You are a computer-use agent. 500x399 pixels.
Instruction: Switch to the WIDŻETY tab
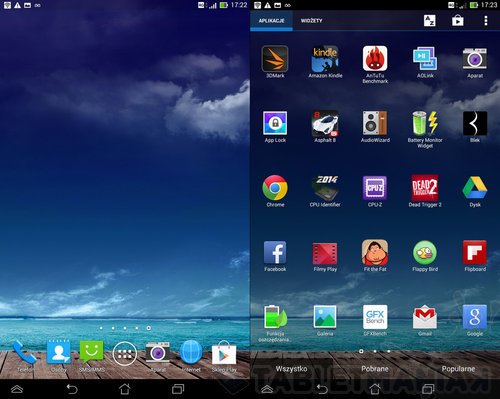tap(312, 21)
